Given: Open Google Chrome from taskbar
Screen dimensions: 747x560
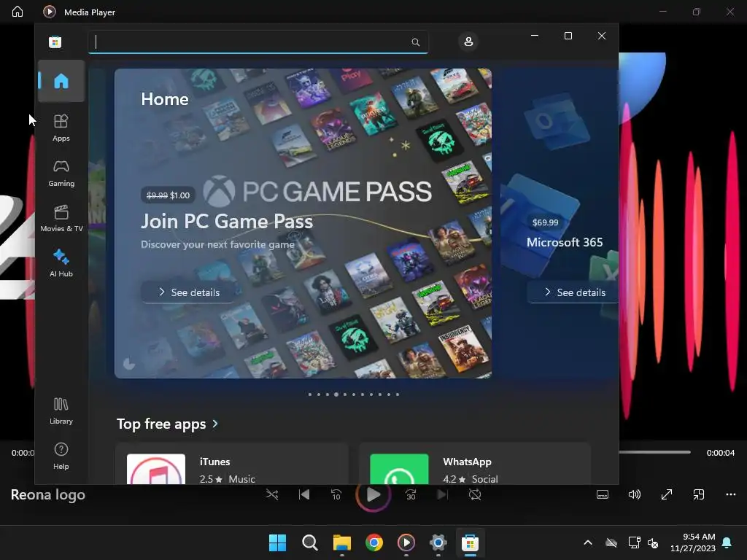Looking at the screenshot, I should 374,542.
